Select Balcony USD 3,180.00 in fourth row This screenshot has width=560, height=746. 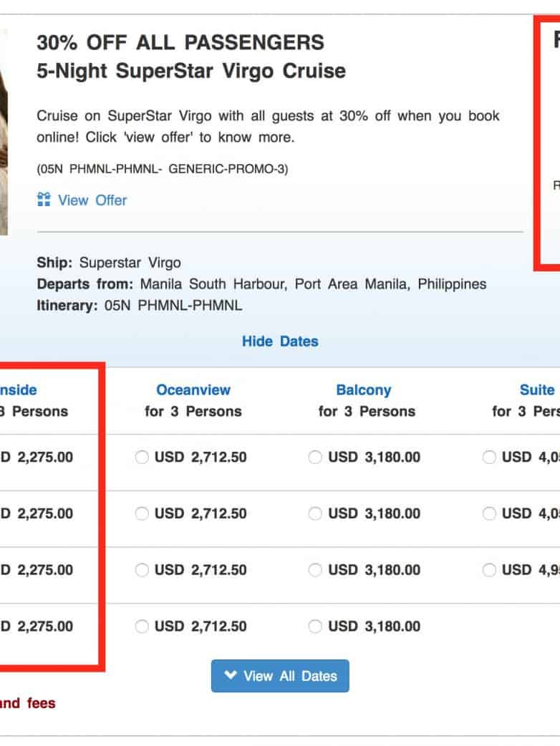tap(315, 627)
